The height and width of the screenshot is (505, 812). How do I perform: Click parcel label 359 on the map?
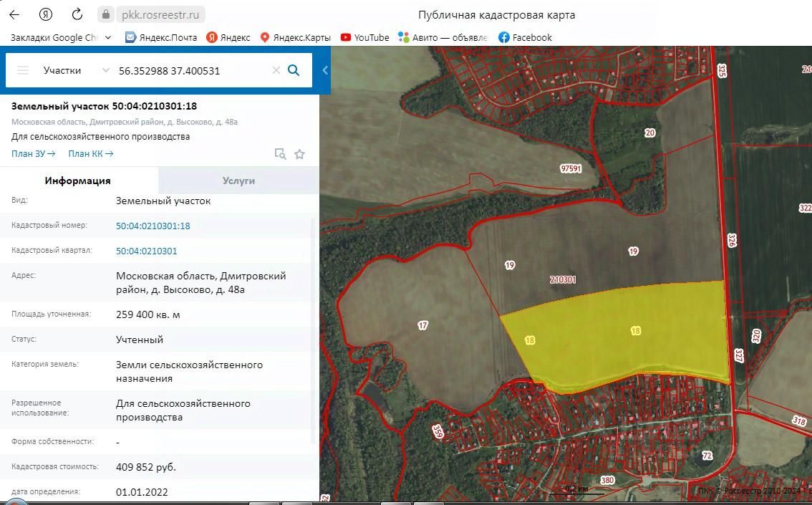click(x=438, y=431)
